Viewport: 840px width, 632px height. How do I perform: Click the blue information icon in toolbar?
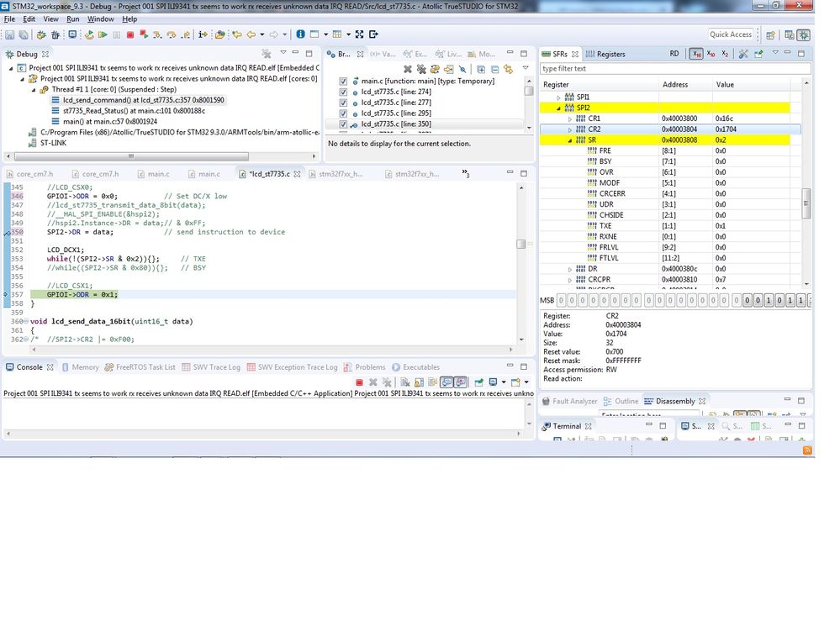point(300,34)
